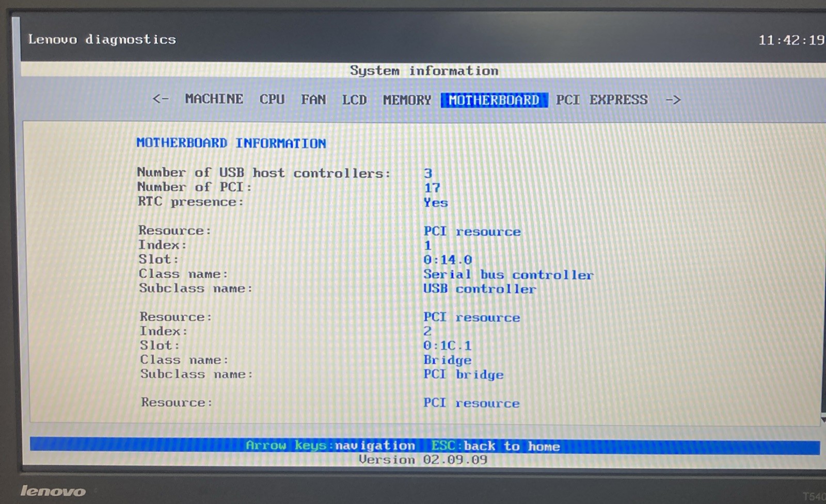Viewport: 826px width, 504px height.
Task: Click the left arrow before MACHINE
Action: pos(161,98)
